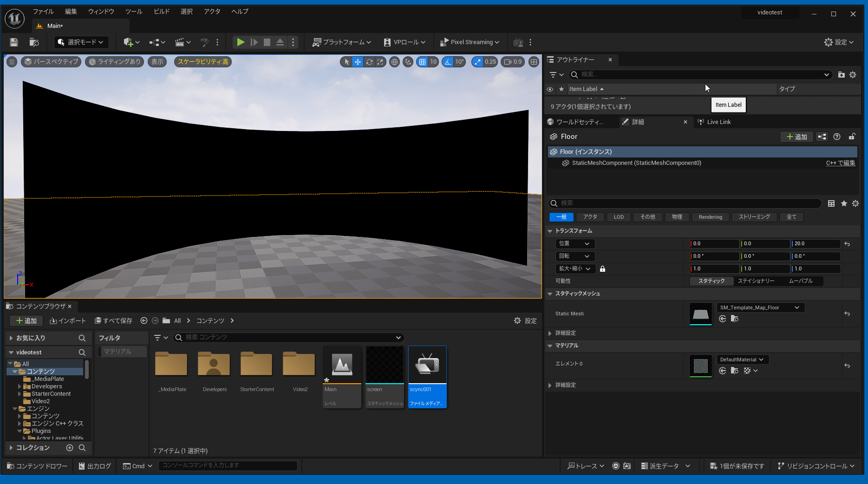Click the rotate gizmo tool in the viewport
Screen dimensions: 868x484
click(x=369, y=62)
